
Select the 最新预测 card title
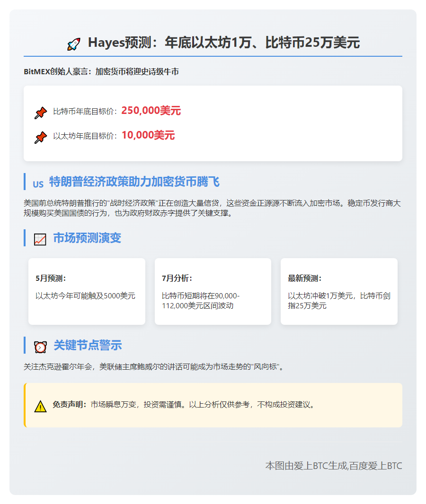(304, 278)
